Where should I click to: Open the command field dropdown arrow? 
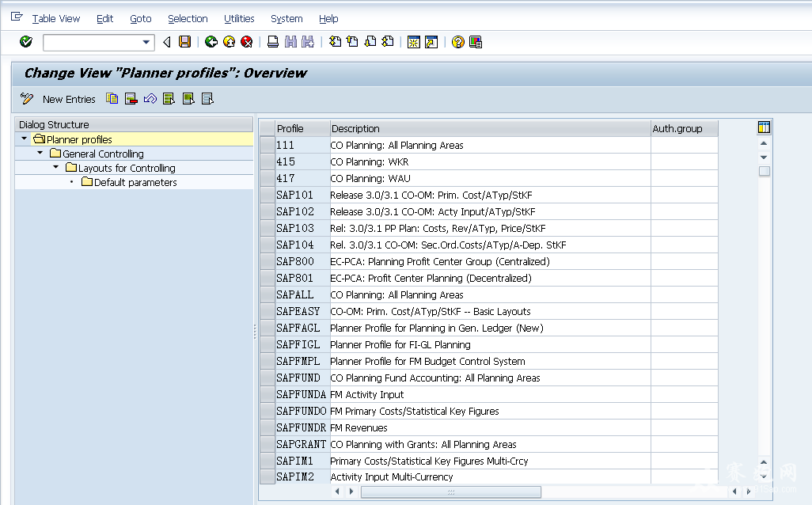[x=146, y=43]
